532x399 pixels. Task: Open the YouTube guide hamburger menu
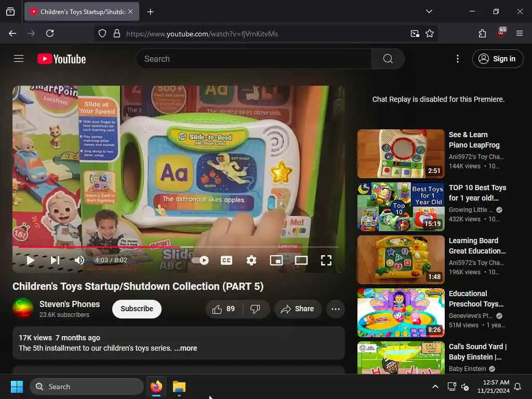pyautogui.click(x=19, y=59)
